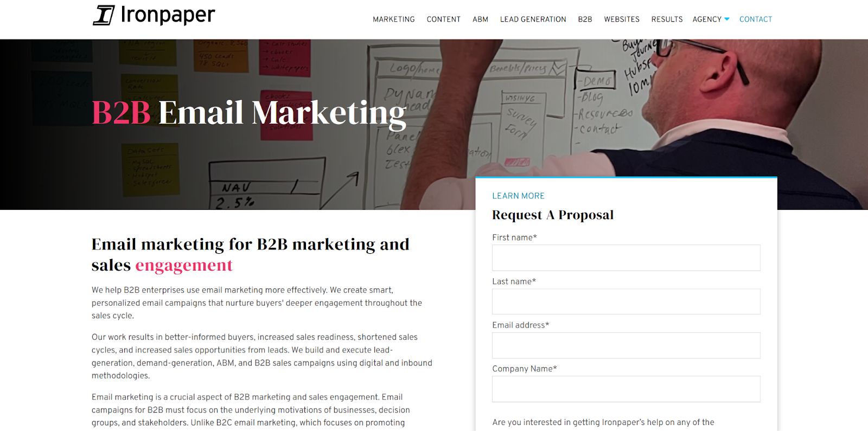Open the Content nav link

[x=443, y=20]
